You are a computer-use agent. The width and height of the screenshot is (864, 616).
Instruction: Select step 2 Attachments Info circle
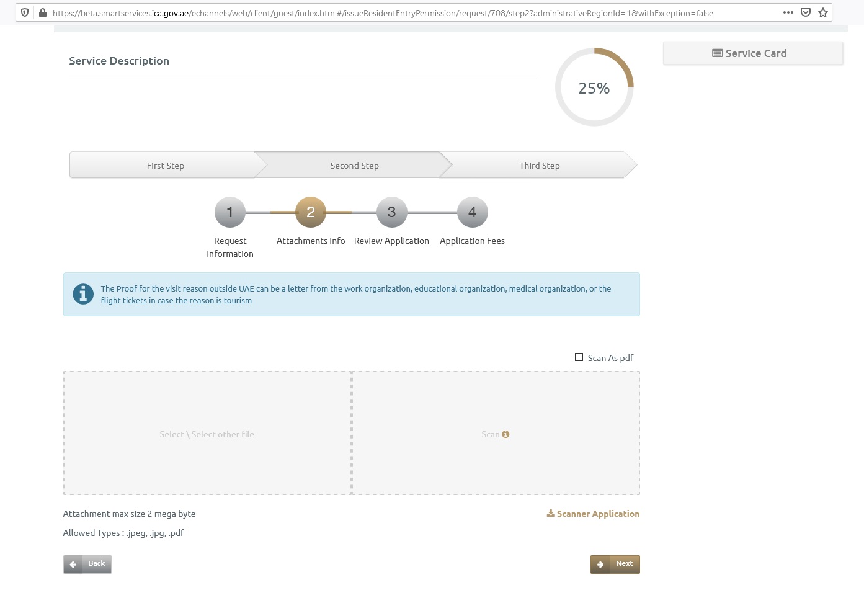coord(311,212)
